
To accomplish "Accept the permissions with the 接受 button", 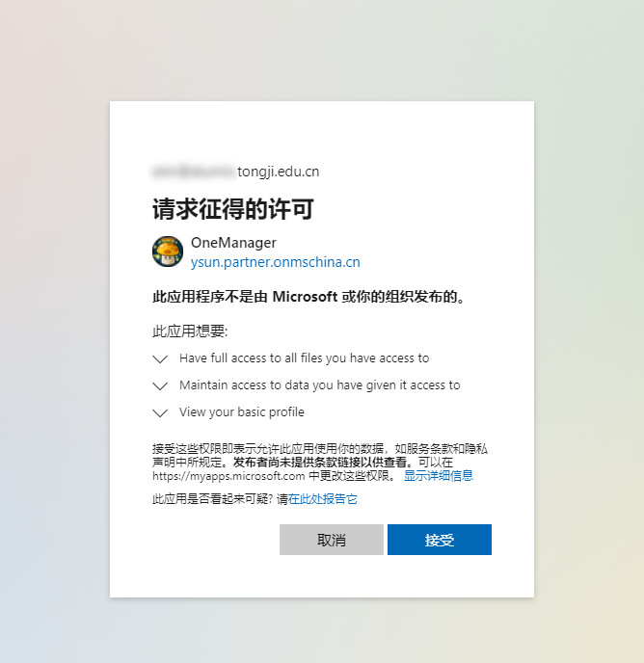I will click(440, 540).
